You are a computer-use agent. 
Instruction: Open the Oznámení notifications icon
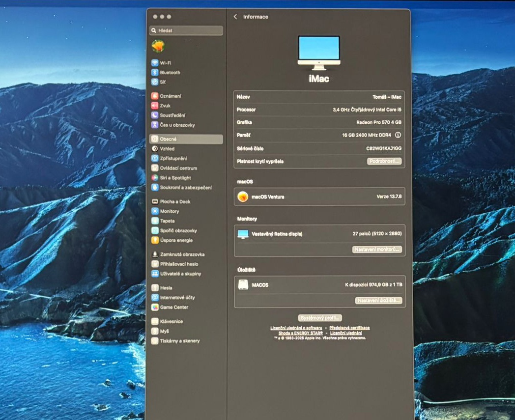[x=155, y=96]
